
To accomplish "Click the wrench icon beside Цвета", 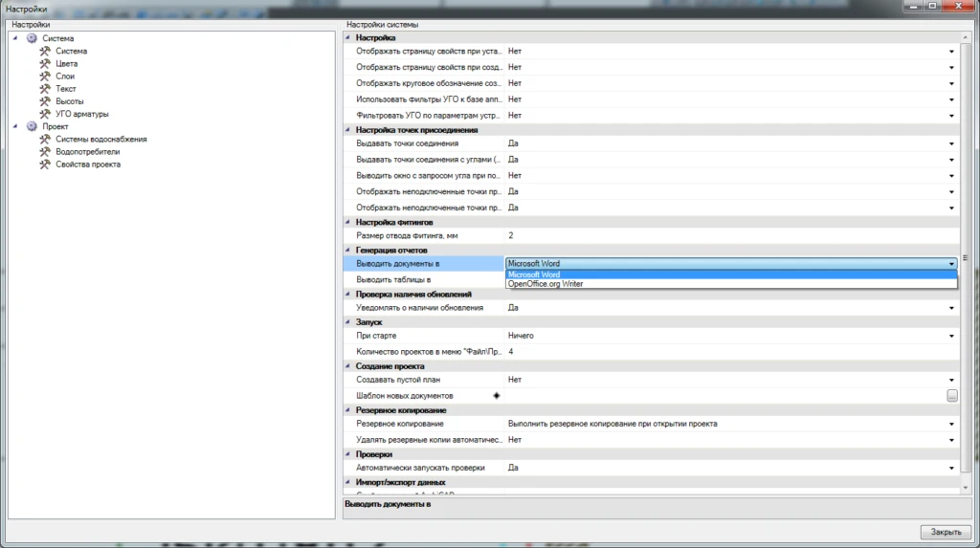I will (x=45, y=64).
